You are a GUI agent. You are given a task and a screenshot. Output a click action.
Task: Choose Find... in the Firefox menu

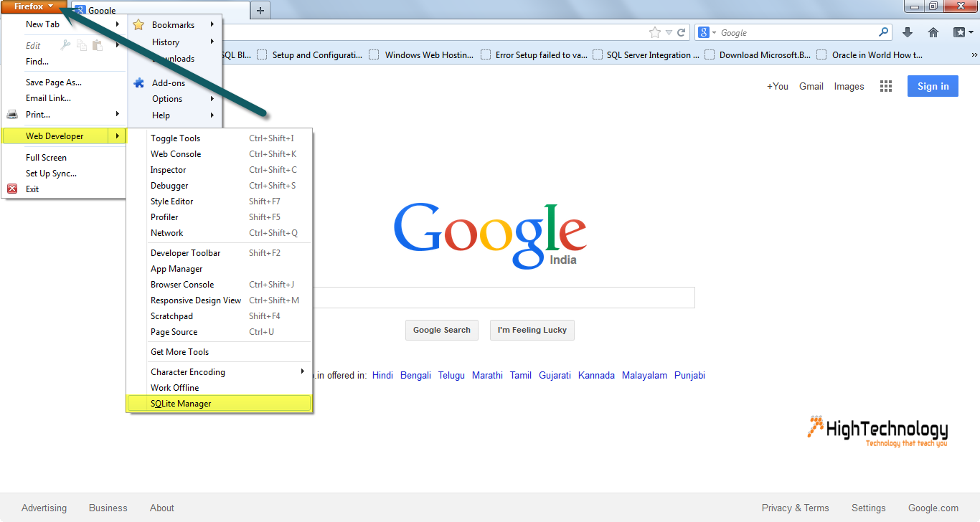(x=37, y=62)
